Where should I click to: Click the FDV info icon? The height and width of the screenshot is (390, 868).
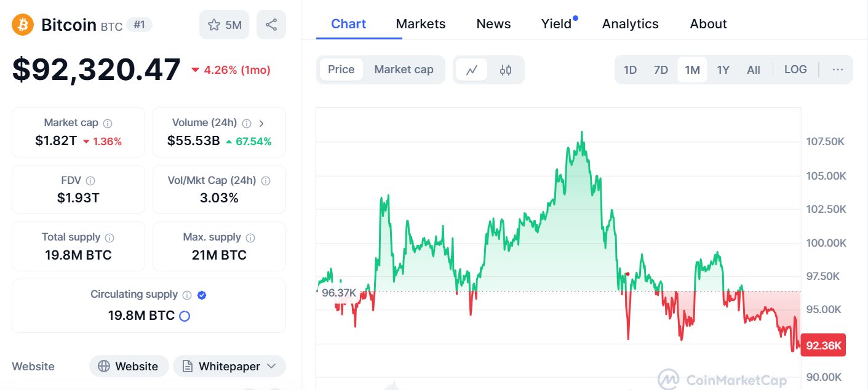click(90, 181)
